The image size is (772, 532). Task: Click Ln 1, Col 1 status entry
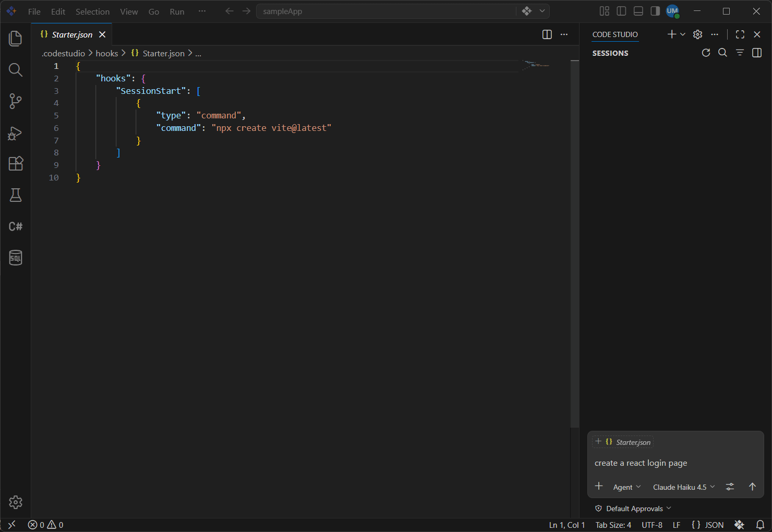(x=567, y=525)
